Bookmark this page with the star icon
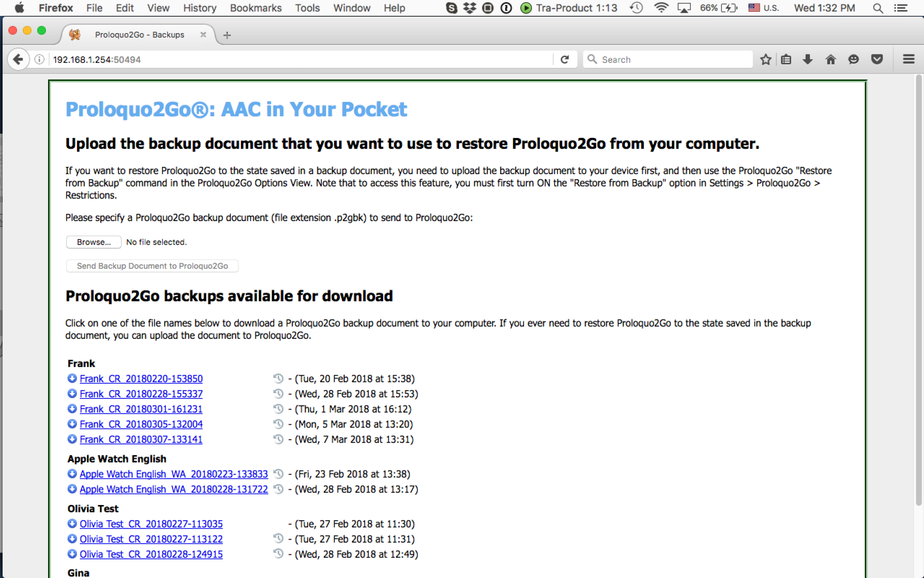 click(x=766, y=59)
